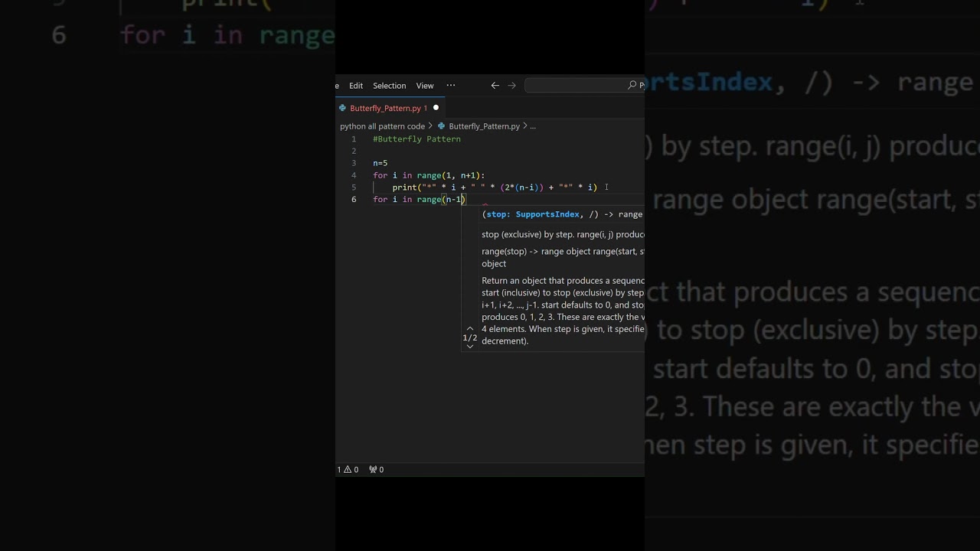Open the three-dots overflow menu in menu bar
This screenshot has height=551, width=980.
tap(451, 86)
